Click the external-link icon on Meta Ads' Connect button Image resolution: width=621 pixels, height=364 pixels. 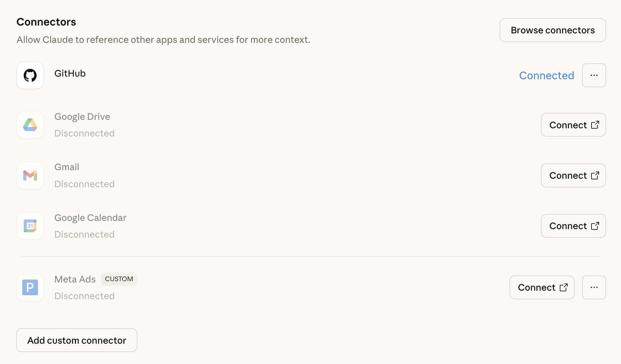tap(564, 287)
